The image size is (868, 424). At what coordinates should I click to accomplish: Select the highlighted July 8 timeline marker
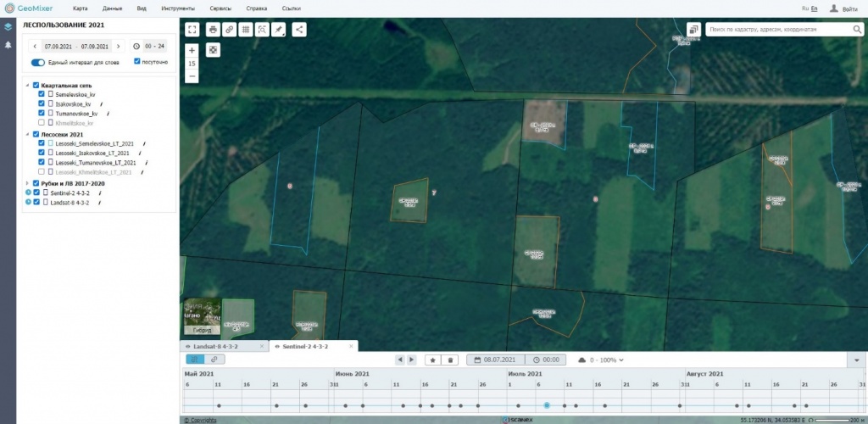pos(547,405)
